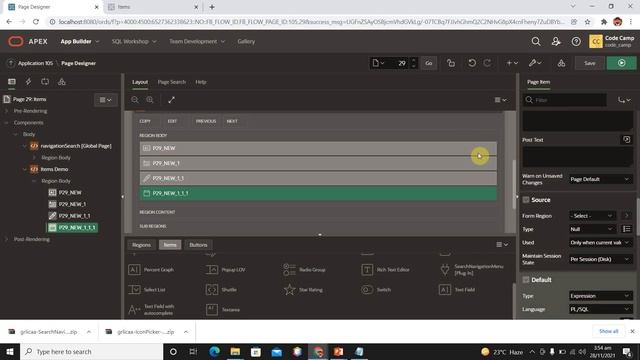
Task: Select the Buttons gallery tab
Action: 198,245
